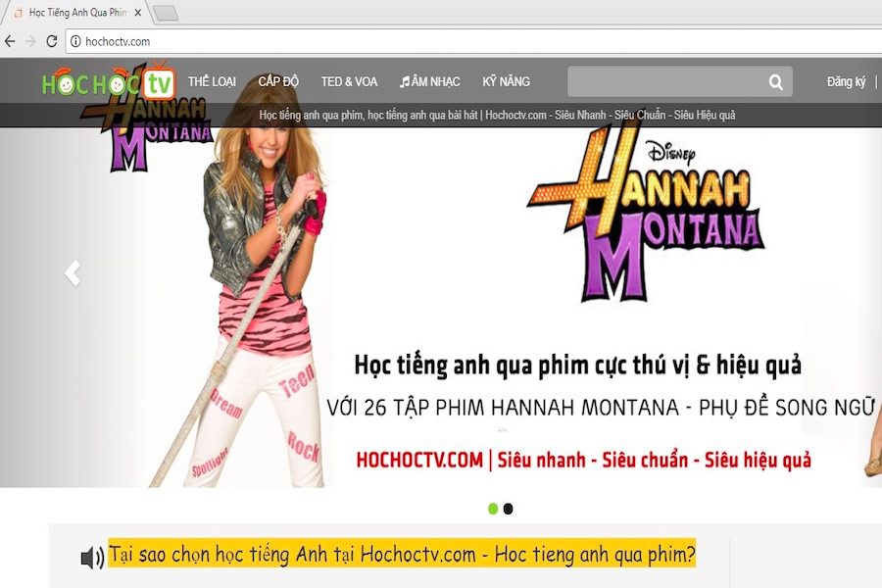
Task: Open the CẤP ĐỘ menu
Action: (x=278, y=81)
